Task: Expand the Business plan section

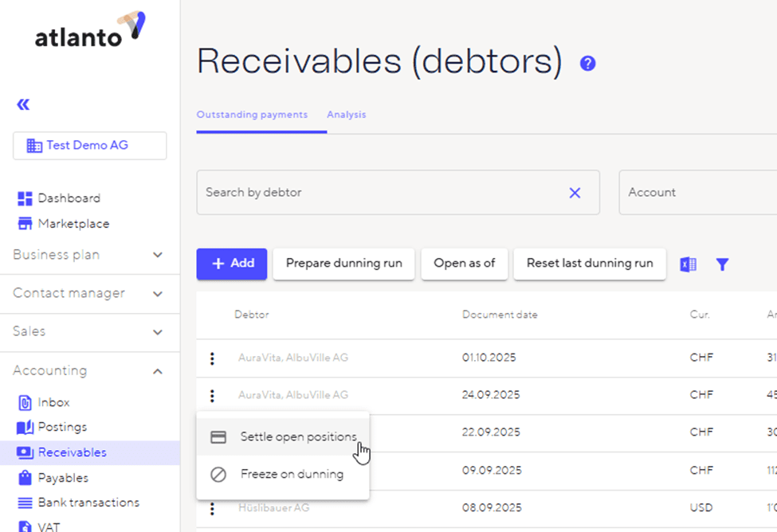Action: [157, 255]
